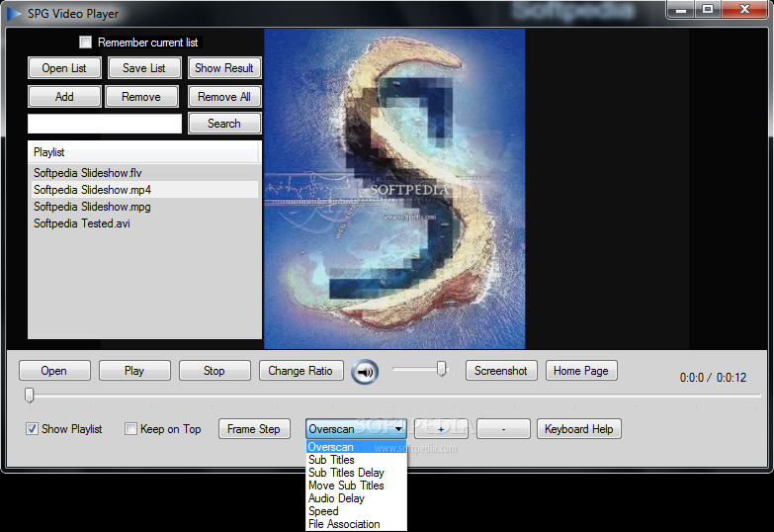Click the Remove button
Image resolution: width=774 pixels, height=532 pixels.
[141, 96]
